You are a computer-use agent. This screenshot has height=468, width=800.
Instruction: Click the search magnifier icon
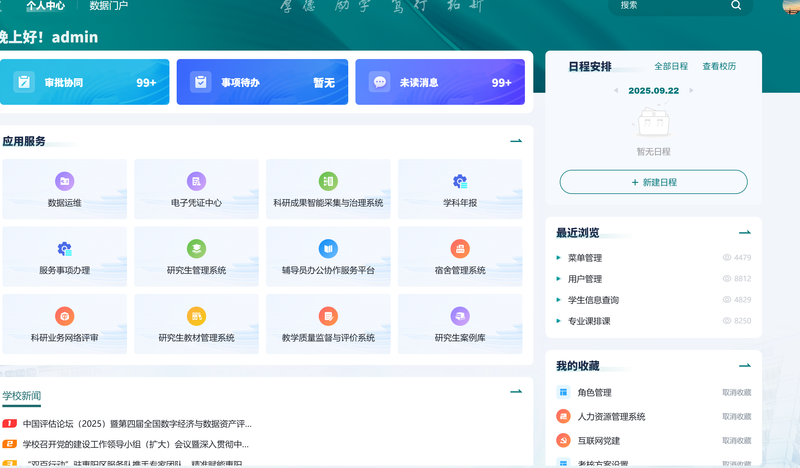coord(736,5)
